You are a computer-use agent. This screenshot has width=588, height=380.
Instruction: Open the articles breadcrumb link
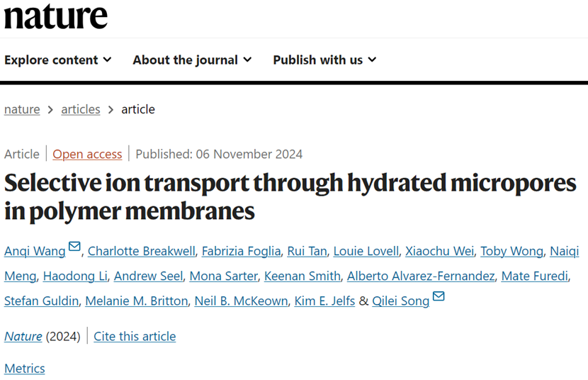(x=81, y=110)
